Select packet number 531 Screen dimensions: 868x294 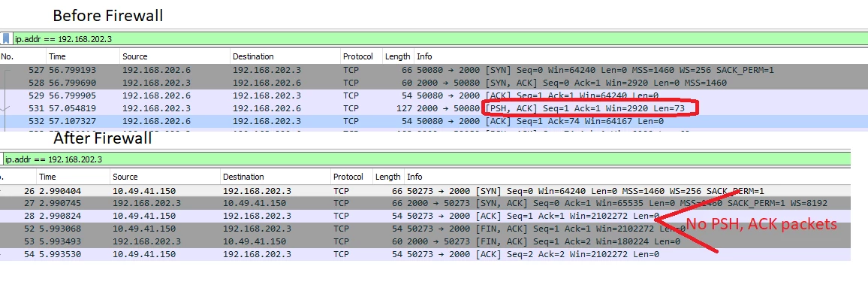coord(434,108)
